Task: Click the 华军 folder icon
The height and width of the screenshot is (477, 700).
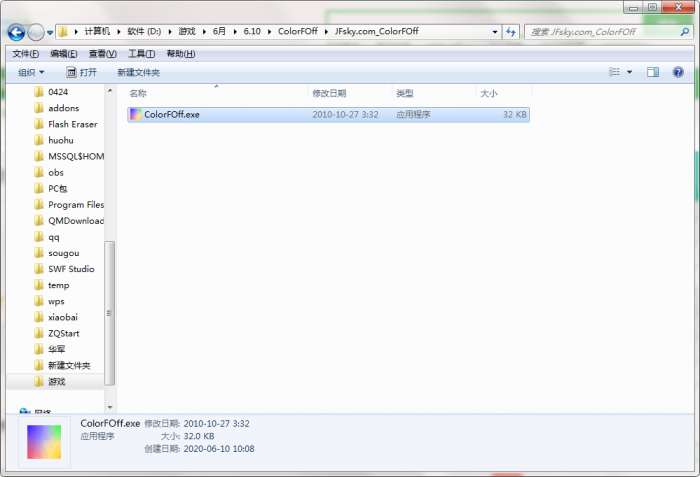Action: click(x=39, y=349)
